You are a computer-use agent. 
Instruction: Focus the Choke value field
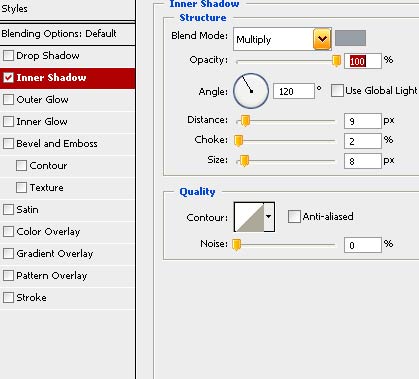[x=363, y=141]
